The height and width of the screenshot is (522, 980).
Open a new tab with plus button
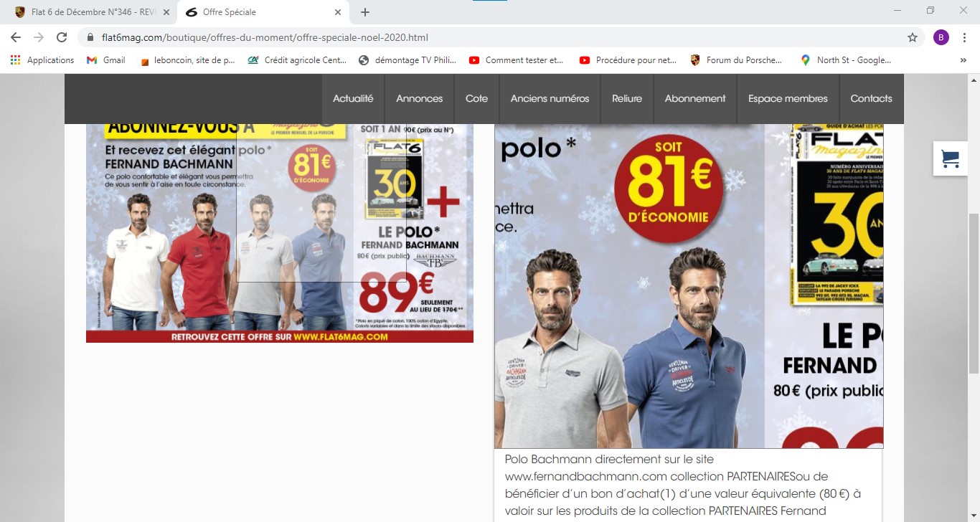click(x=365, y=12)
